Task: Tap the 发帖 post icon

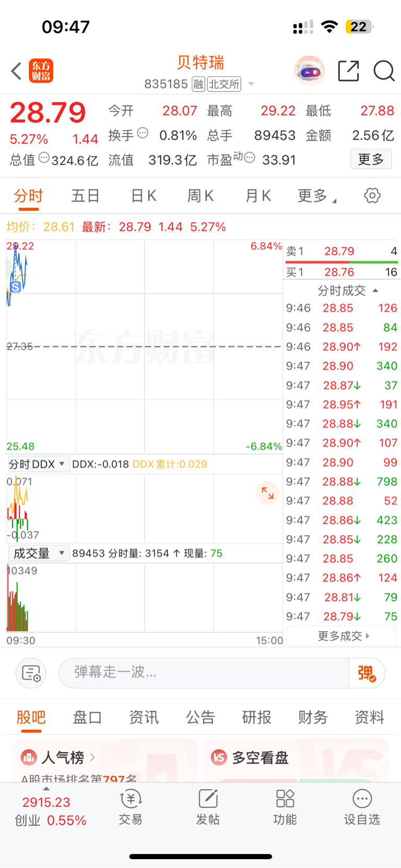Action: pyautogui.click(x=207, y=807)
